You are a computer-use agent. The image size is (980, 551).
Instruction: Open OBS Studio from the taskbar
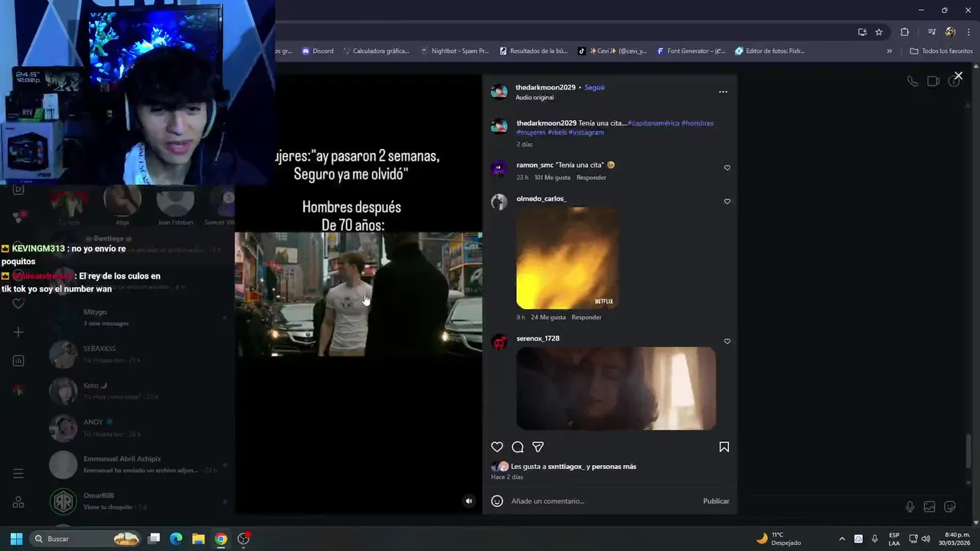coord(243,539)
